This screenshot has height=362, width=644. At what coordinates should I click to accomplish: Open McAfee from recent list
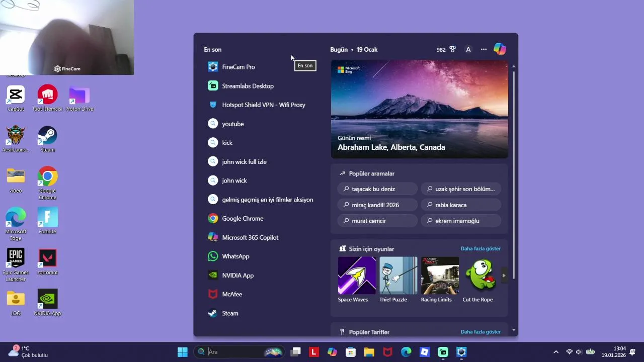pyautogui.click(x=262, y=294)
